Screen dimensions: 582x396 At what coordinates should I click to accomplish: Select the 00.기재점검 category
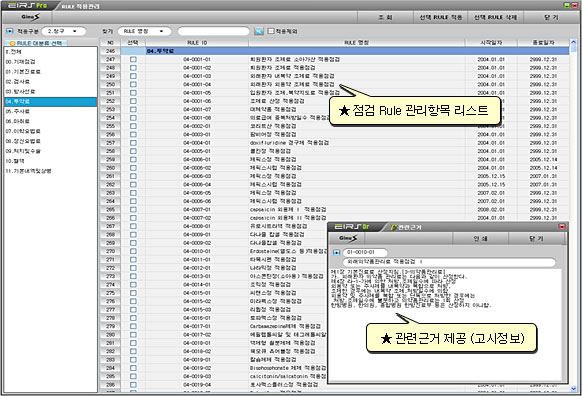coord(50,62)
